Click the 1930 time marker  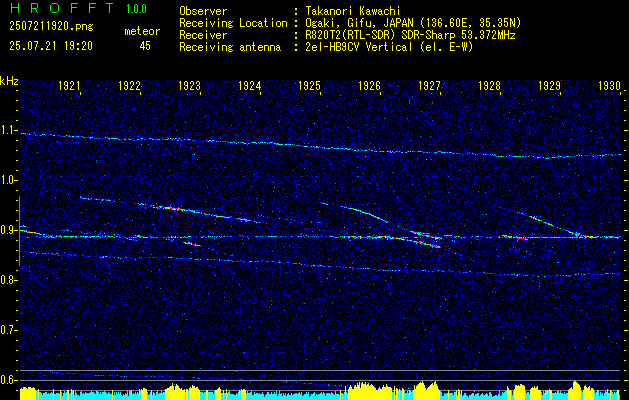(x=609, y=86)
